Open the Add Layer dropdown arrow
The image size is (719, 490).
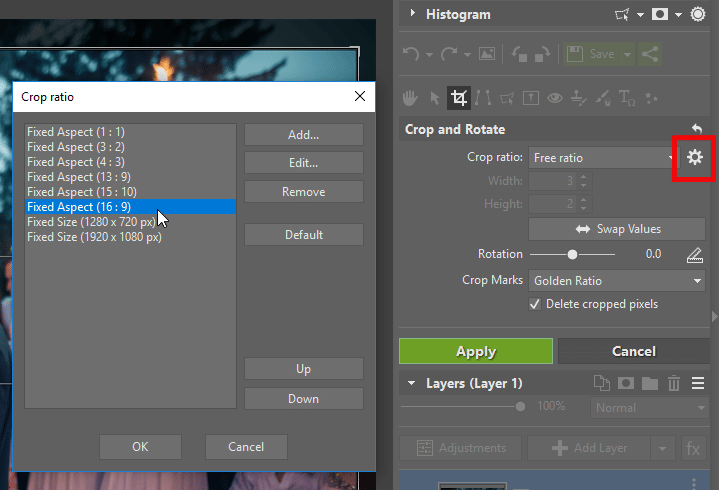[x=663, y=448]
